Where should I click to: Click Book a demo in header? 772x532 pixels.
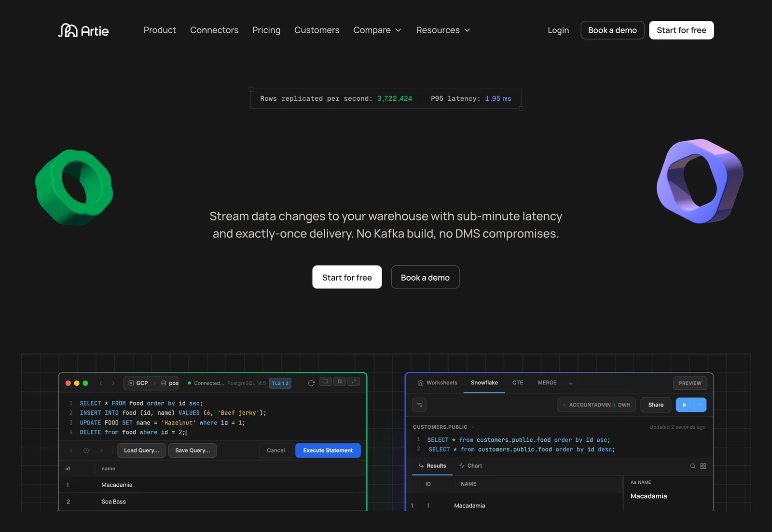[612, 30]
